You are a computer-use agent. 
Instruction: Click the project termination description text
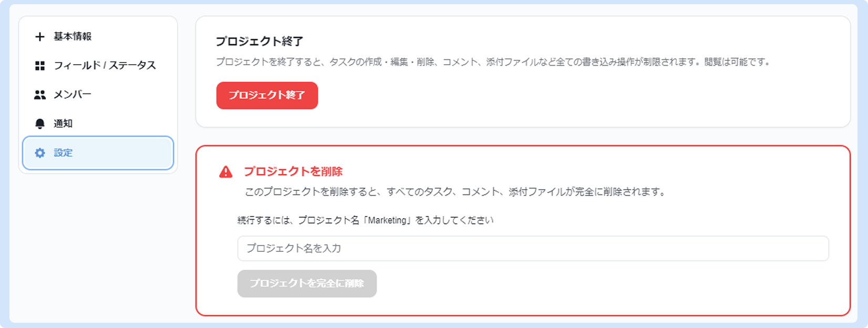[x=494, y=62]
